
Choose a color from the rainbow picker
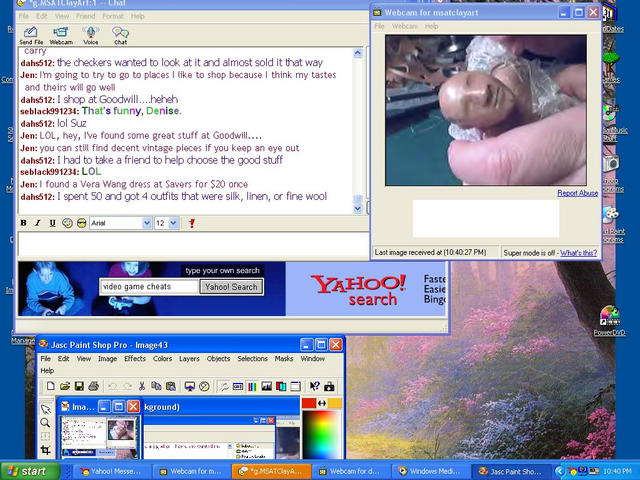pyautogui.click(x=321, y=434)
